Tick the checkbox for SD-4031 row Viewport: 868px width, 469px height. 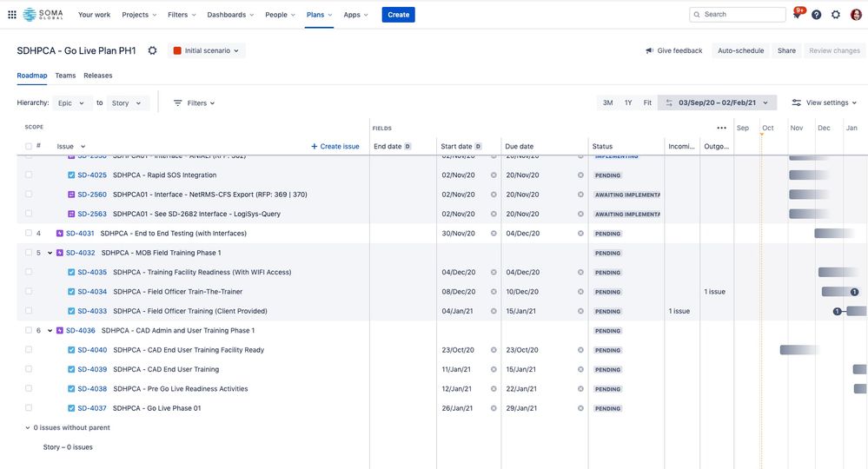tap(28, 233)
